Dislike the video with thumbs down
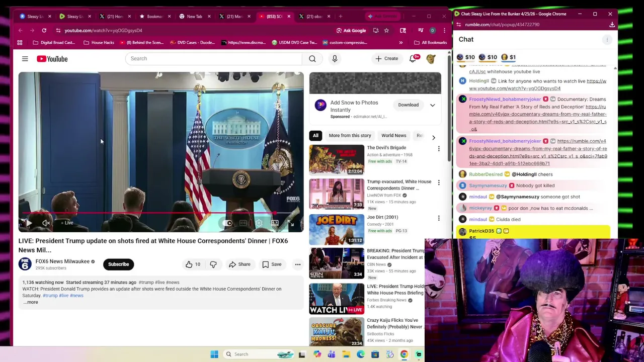 pos(213,264)
